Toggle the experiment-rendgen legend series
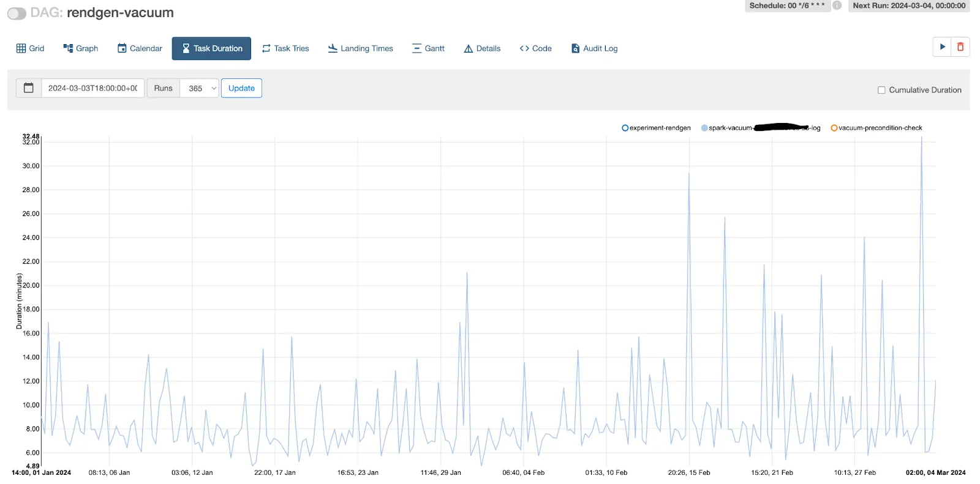 [x=656, y=128]
